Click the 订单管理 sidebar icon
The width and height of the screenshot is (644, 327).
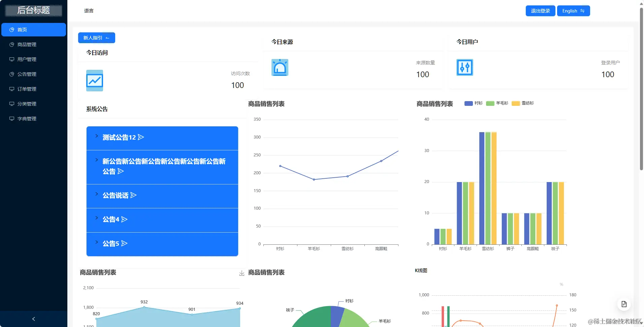point(12,89)
